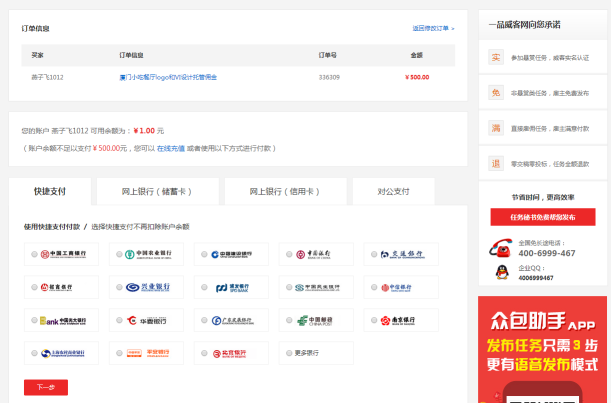
Task: Select the 兴业银行 radio option
Action: click(x=119, y=288)
